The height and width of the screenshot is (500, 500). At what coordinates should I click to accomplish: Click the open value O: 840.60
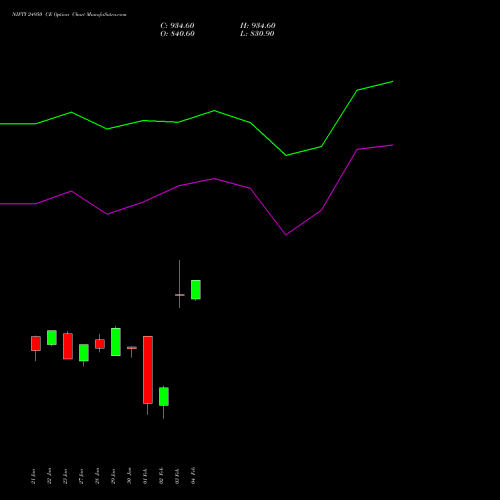tap(177, 34)
